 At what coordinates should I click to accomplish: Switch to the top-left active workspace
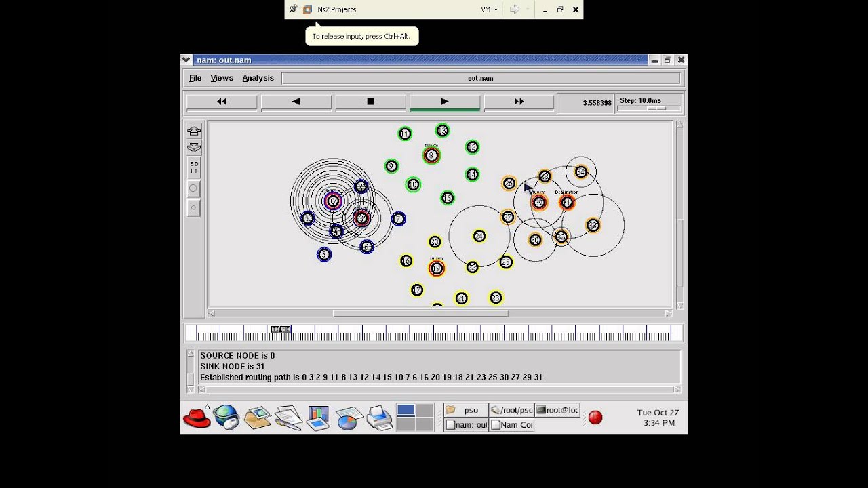coord(406,410)
